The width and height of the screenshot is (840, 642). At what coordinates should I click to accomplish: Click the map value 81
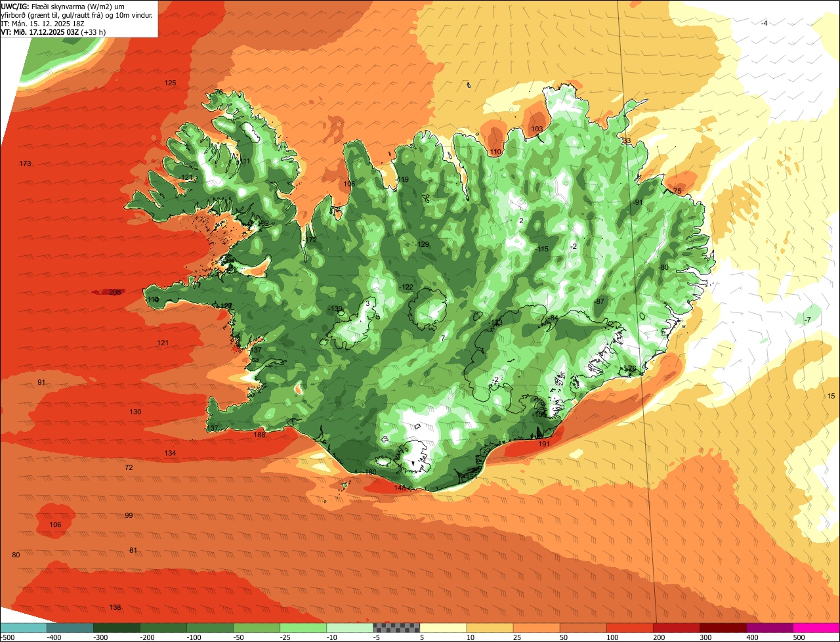pyautogui.click(x=133, y=550)
